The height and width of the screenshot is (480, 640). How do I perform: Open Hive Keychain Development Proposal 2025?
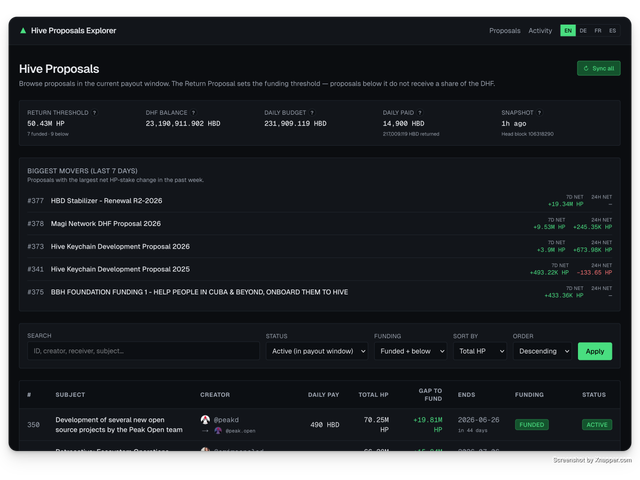[120, 269]
